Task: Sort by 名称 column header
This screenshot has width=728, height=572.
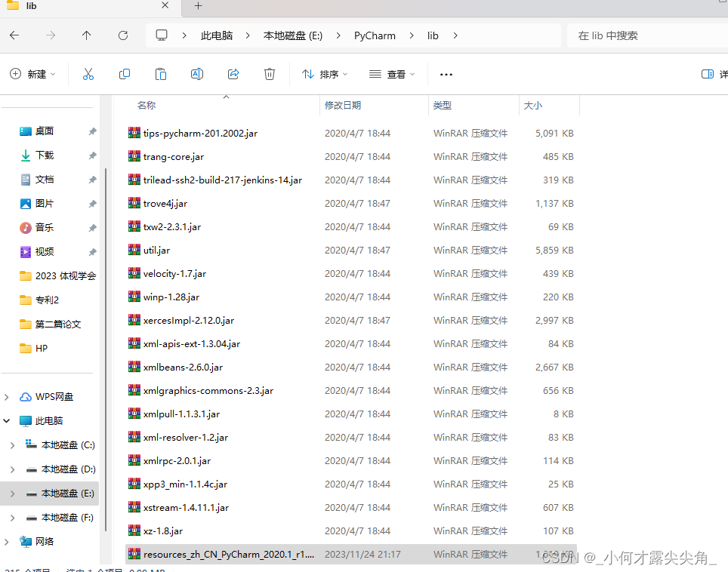Action: pyautogui.click(x=147, y=106)
